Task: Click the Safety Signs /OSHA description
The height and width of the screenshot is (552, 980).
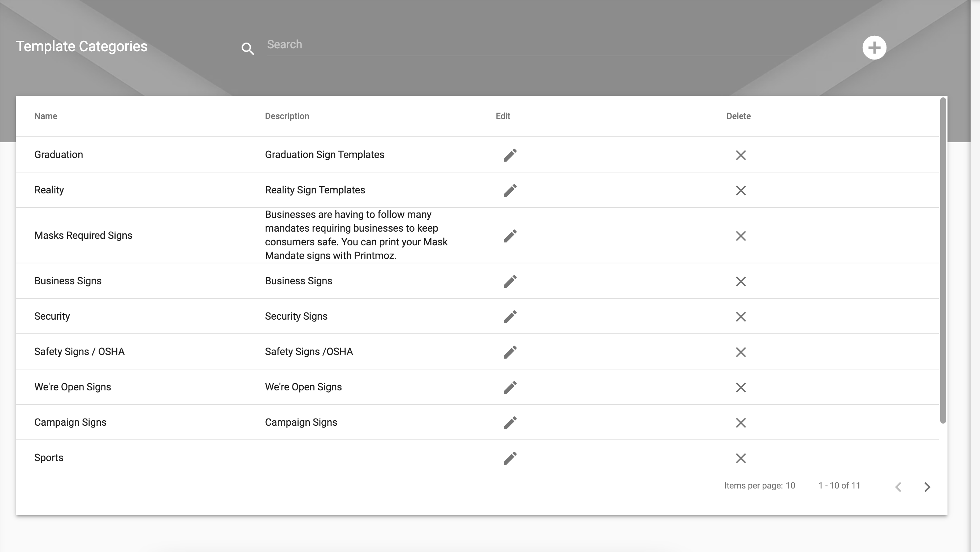Action: [x=309, y=352]
